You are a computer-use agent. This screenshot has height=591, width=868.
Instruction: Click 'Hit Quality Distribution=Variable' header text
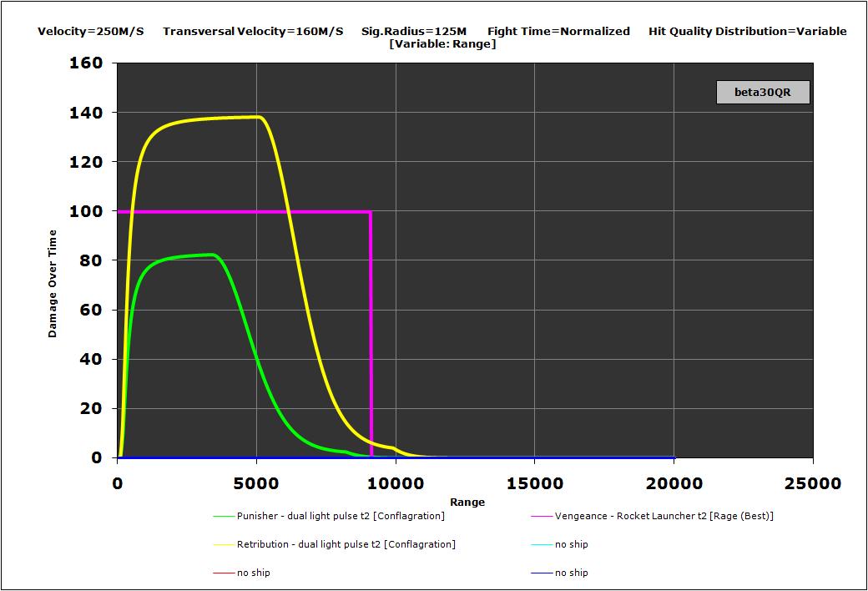tap(747, 32)
